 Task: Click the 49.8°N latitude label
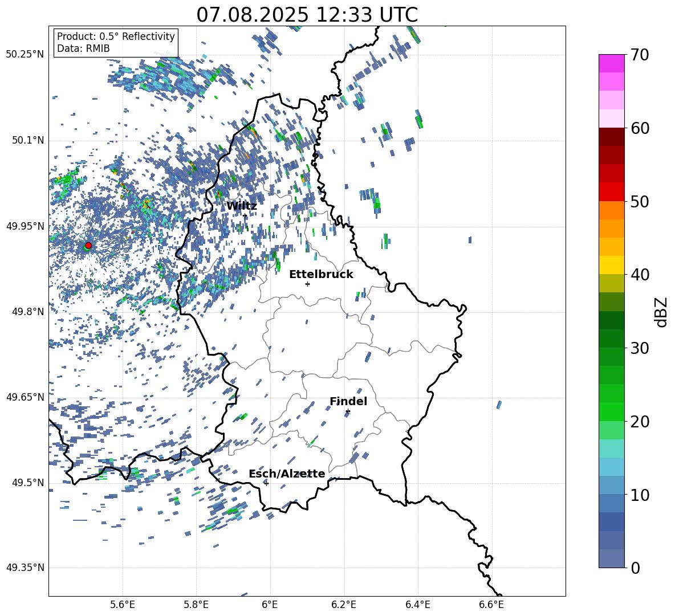click(27, 312)
